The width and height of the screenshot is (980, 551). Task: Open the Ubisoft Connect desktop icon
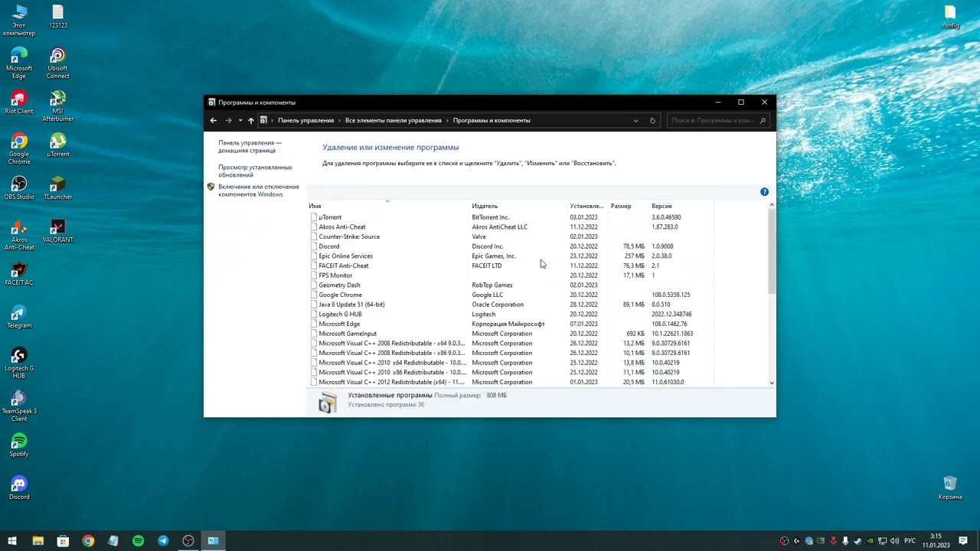pos(57,64)
